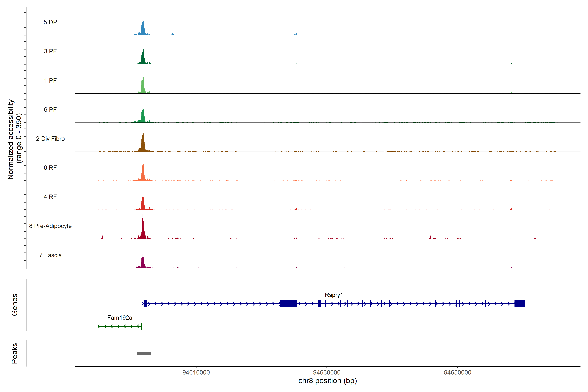The image size is (588, 392).
Task: Click the first Rspry1 exon near TSS
Action: pyautogui.click(x=145, y=304)
